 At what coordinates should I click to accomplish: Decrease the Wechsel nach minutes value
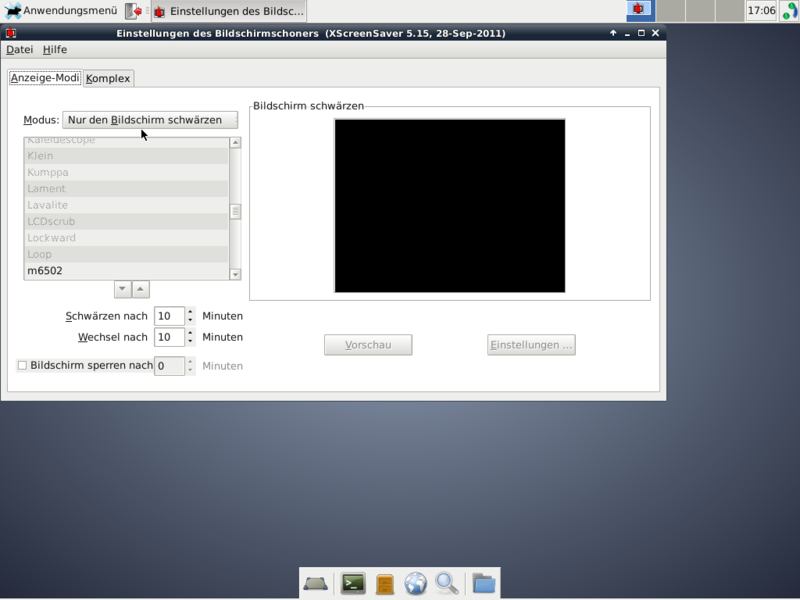click(x=190, y=342)
